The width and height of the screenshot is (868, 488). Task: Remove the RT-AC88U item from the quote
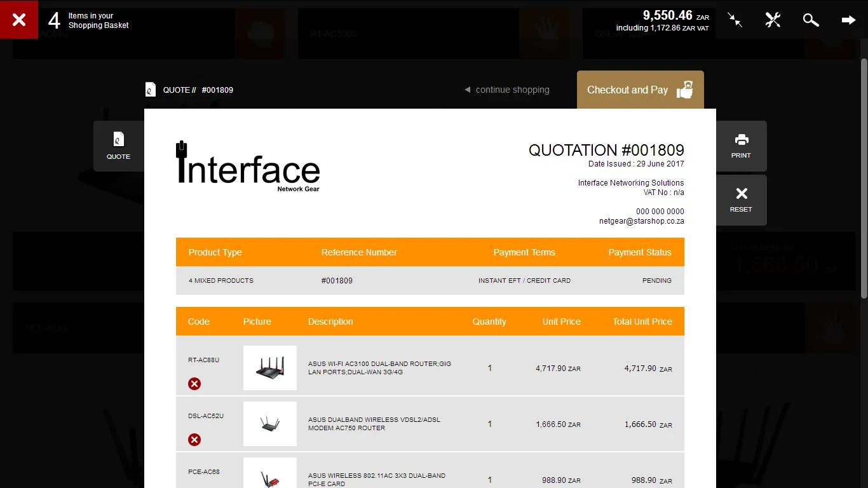[x=194, y=384]
